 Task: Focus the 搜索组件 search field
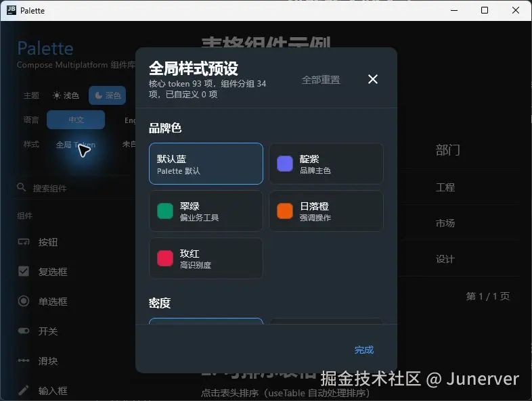pos(74,188)
